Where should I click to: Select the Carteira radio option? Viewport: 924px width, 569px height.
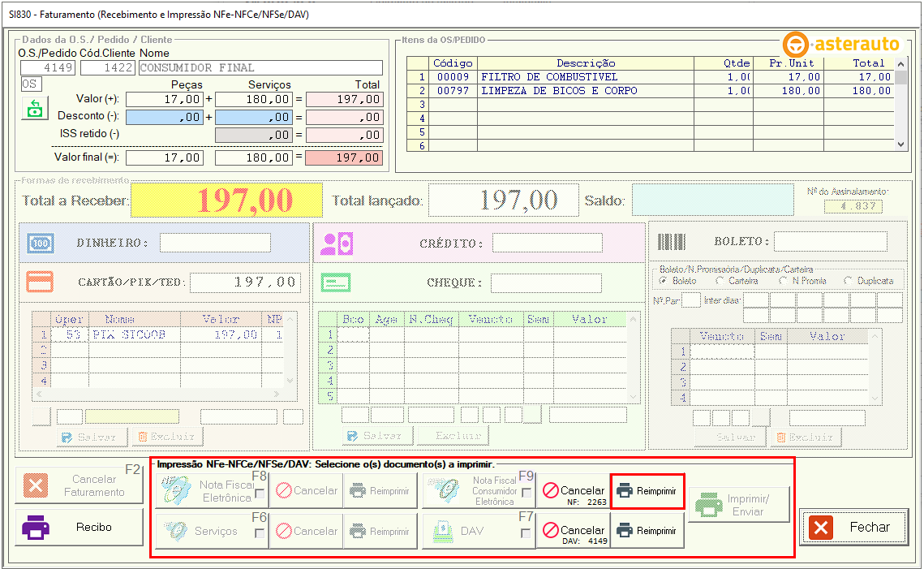click(x=720, y=281)
